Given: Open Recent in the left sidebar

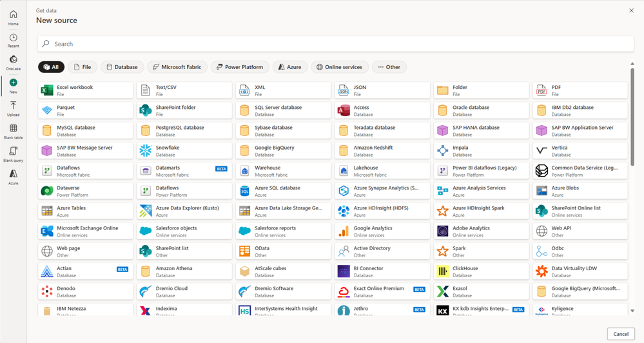Looking at the screenshot, I should (13, 41).
